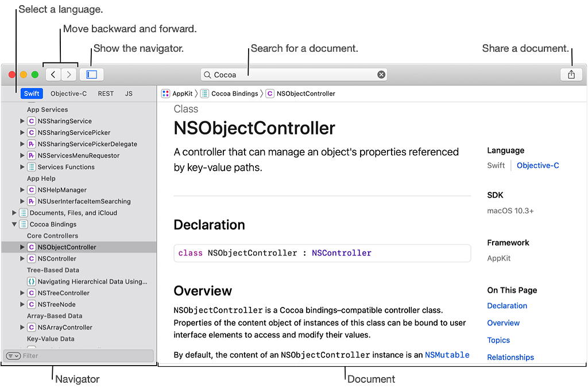Open the NSMutable link in Overview
The height and width of the screenshot is (388, 588).
(447, 355)
